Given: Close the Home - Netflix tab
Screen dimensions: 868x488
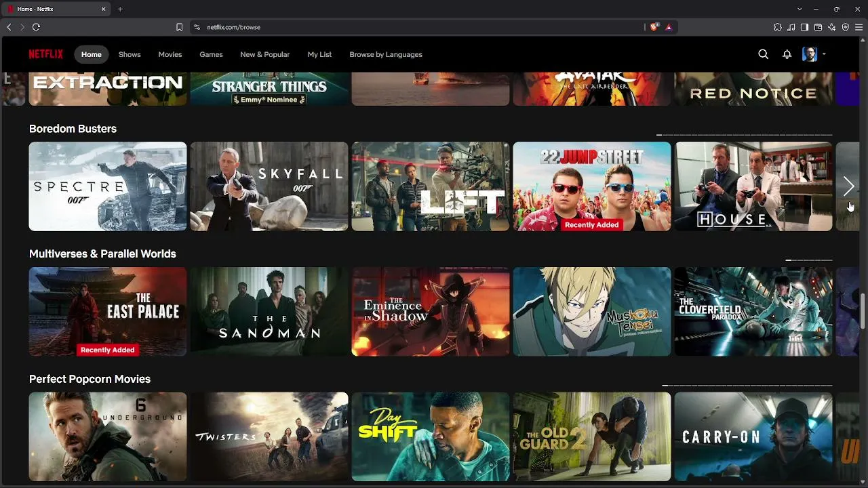Looking at the screenshot, I should pyautogui.click(x=104, y=9).
